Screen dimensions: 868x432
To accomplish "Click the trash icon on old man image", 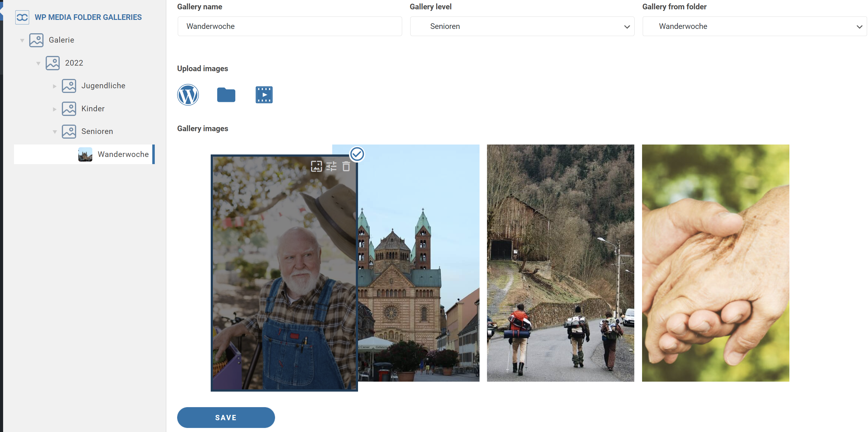I will pyautogui.click(x=346, y=166).
